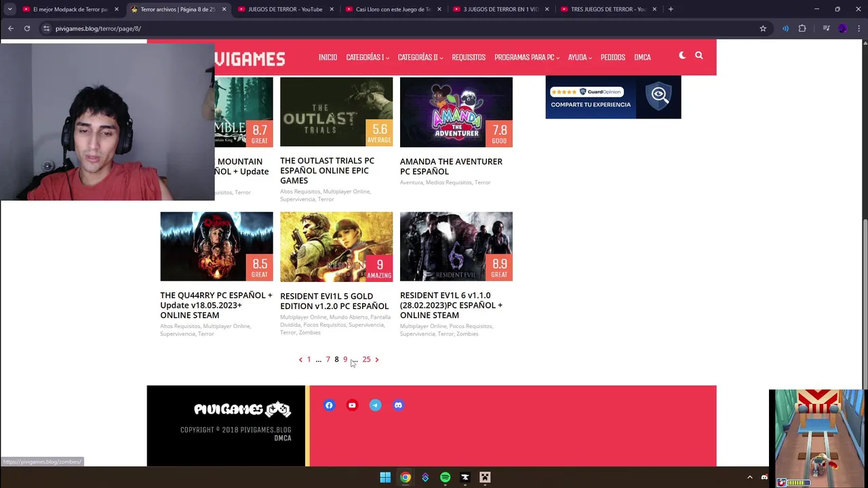Go to pagination page 25
The height and width of the screenshot is (488, 868).
[366, 360]
